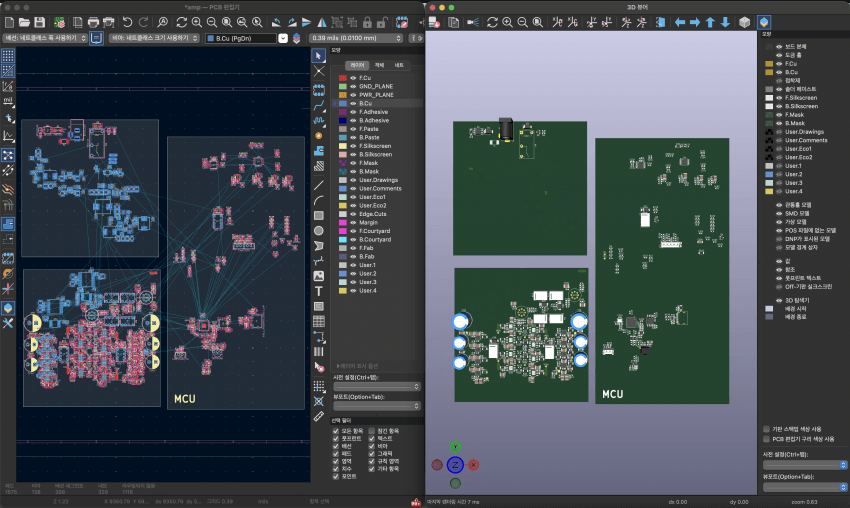
Task: Undo last edit in PCB editor
Action: coord(128,22)
